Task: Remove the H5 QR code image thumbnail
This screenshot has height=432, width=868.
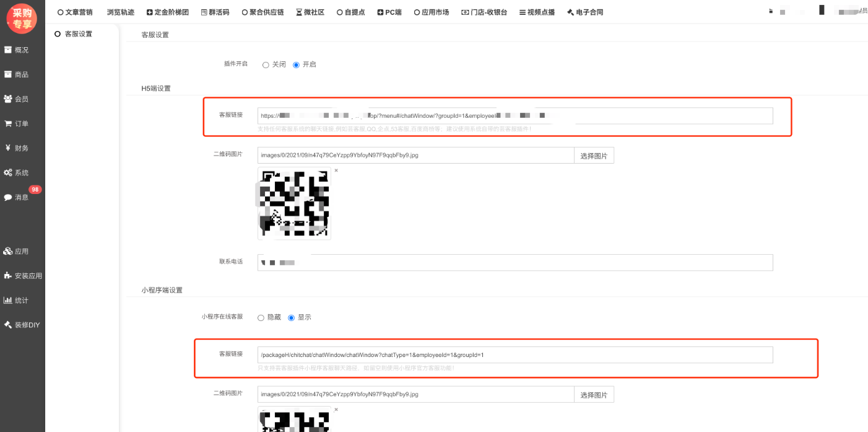Action: pos(336,170)
